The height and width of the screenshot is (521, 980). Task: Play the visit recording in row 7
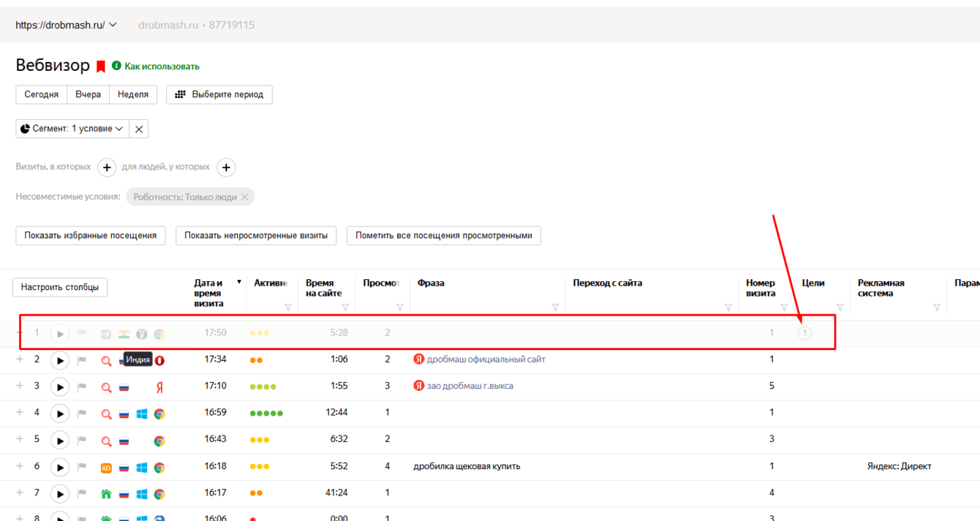tap(60, 493)
